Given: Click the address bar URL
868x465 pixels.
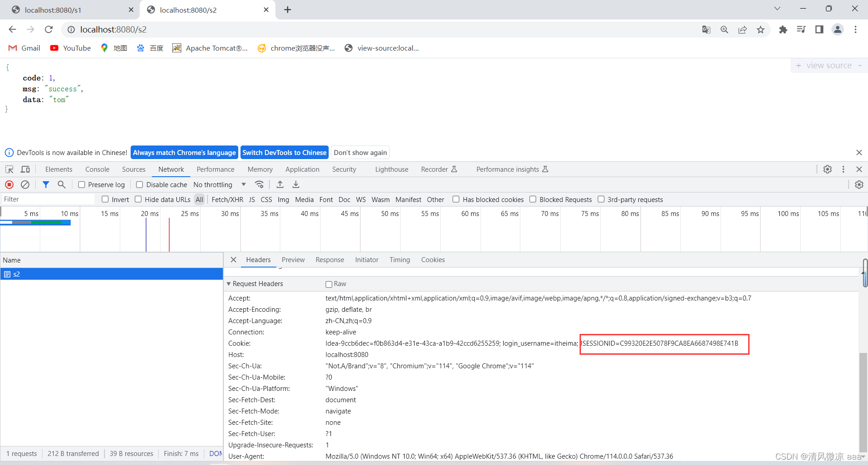Looking at the screenshot, I should (113, 29).
